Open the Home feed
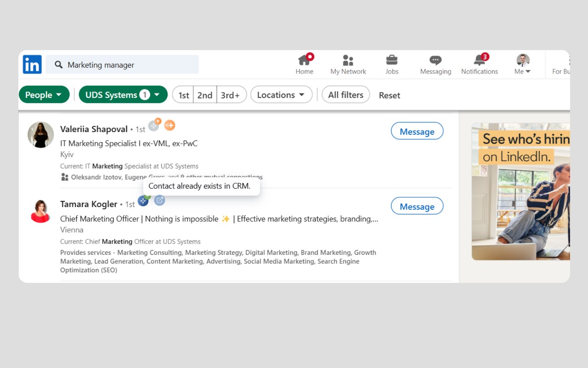The image size is (588, 368). coord(305,64)
